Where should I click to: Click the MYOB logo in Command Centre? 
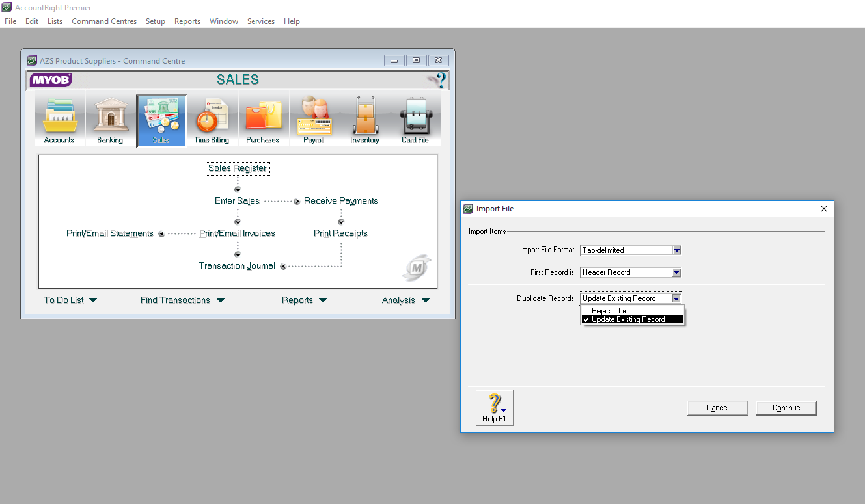50,80
